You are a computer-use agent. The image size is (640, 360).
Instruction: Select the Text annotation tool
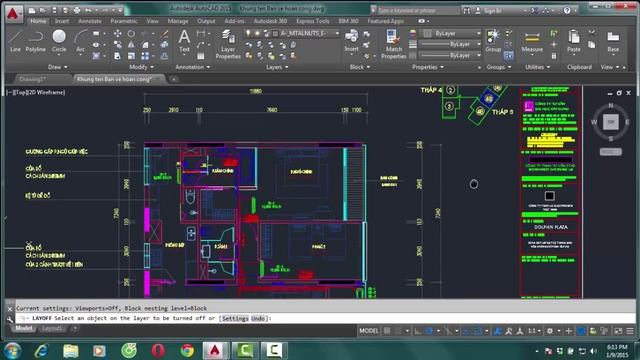coord(184,41)
